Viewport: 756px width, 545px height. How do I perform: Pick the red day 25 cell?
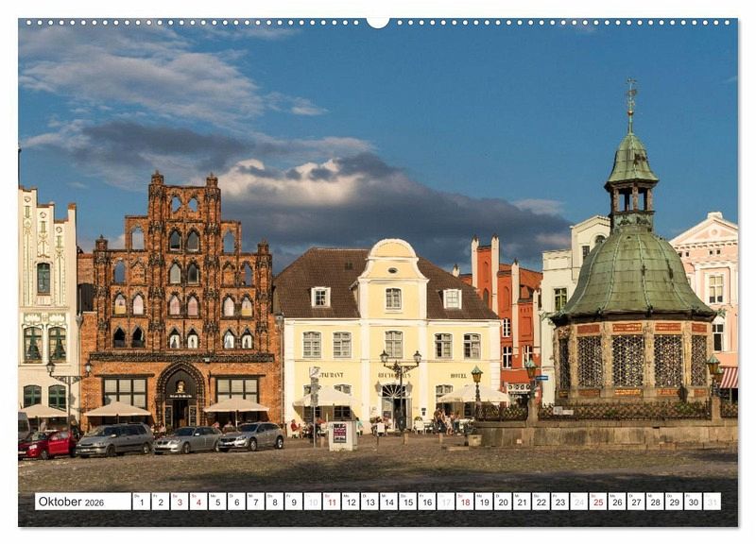598,502
